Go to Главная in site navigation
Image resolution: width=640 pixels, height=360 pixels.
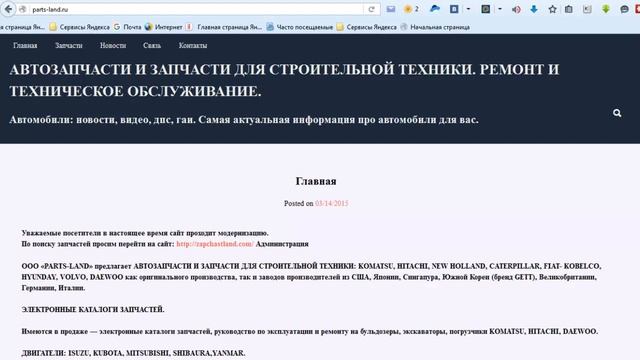click(25, 45)
